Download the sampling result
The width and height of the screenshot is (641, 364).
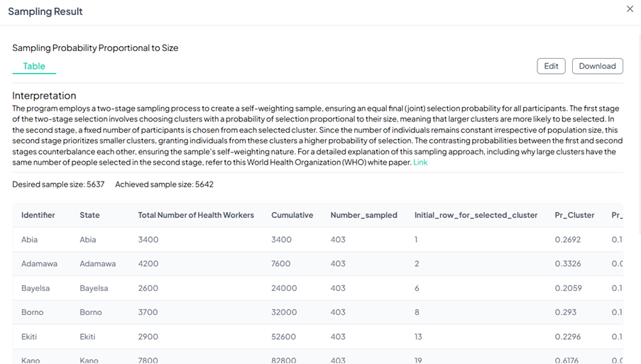tap(597, 66)
